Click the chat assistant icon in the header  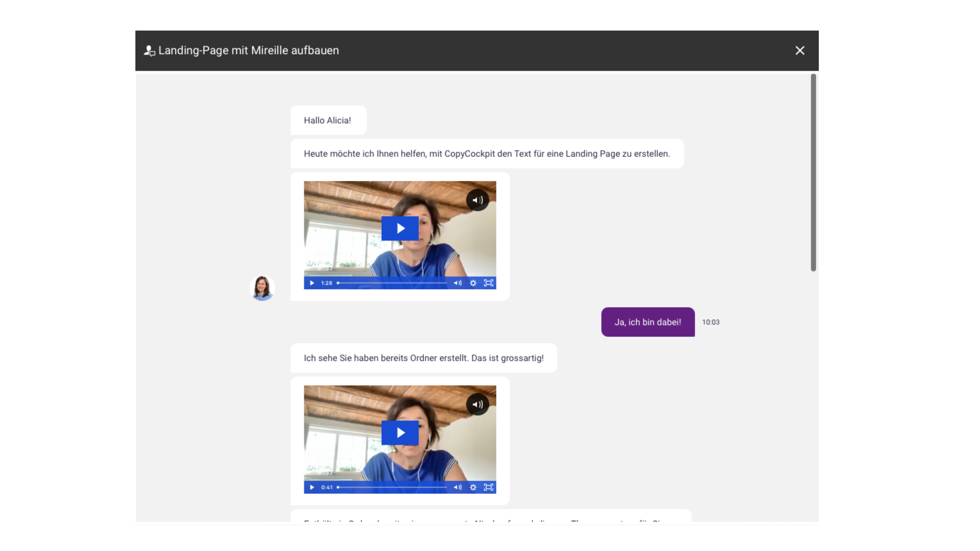149,51
